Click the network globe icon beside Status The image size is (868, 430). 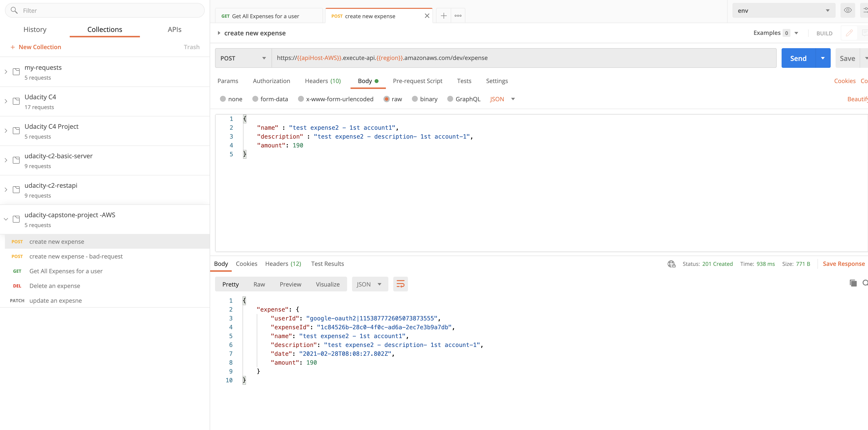tap(671, 264)
